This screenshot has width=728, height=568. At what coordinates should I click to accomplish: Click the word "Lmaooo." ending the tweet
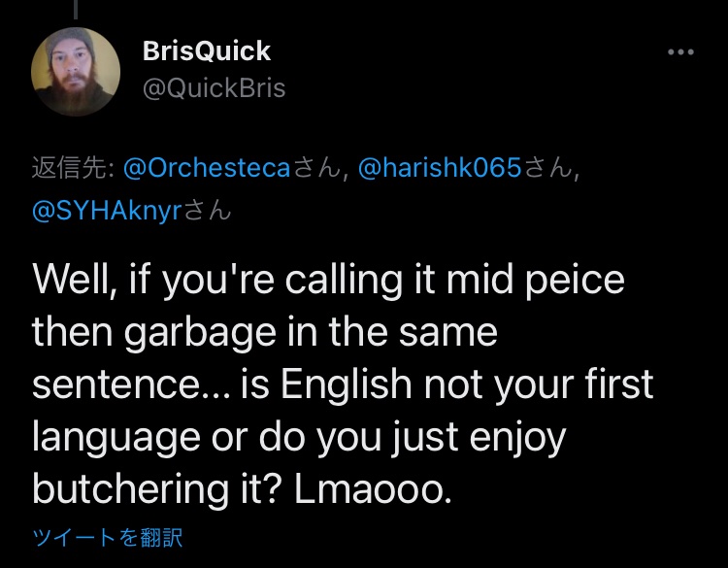click(373, 489)
